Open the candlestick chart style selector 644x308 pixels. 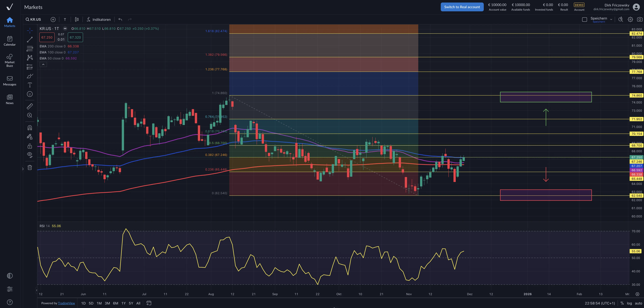[x=77, y=20]
